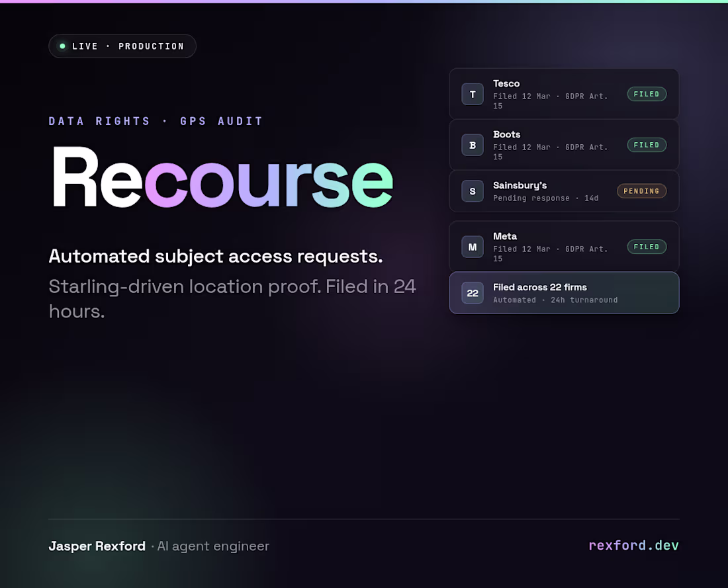This screenshot has height=588, width=728.
Task: Click Boots' 'Filed 12 Mar · GDPR Art. 15' line
Action: [x=551, y=152]
